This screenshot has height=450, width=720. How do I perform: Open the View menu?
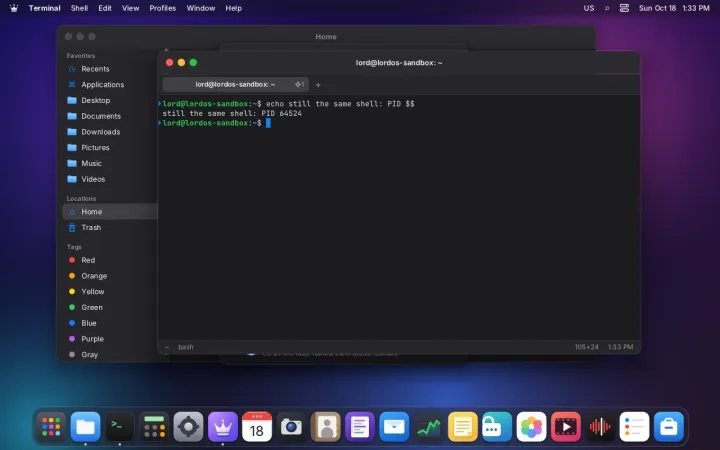130,8
